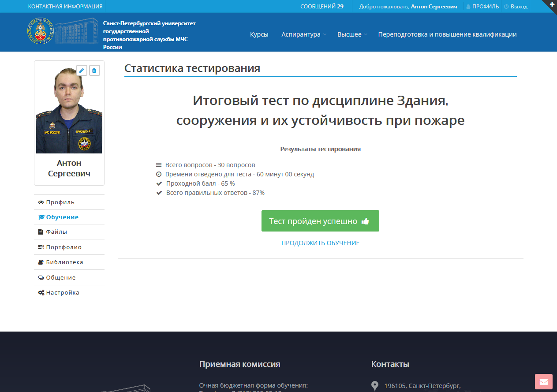557x392 pixels.
Task: Select Портфолио in the sidebar
Action: click(64, 247)
